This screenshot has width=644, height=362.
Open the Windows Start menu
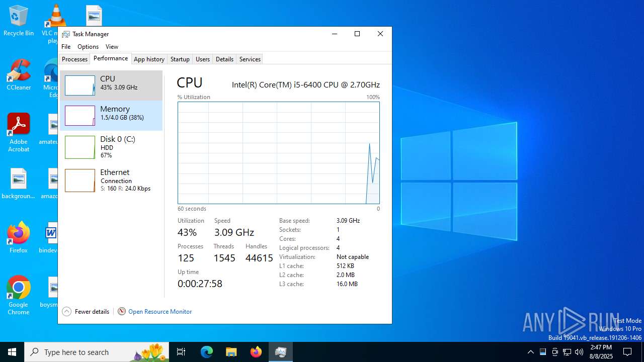tap(12, 352)
